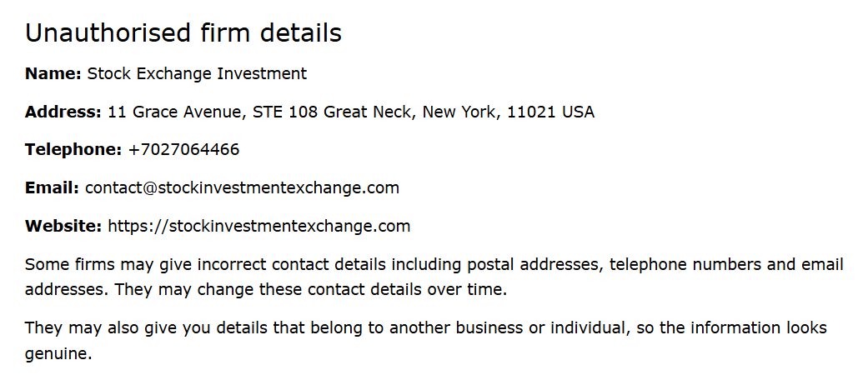Image resolution: width=868 pixels, height=380 pixels.
Task: Click the phone number +7027064466
Action: click(183, 150)
